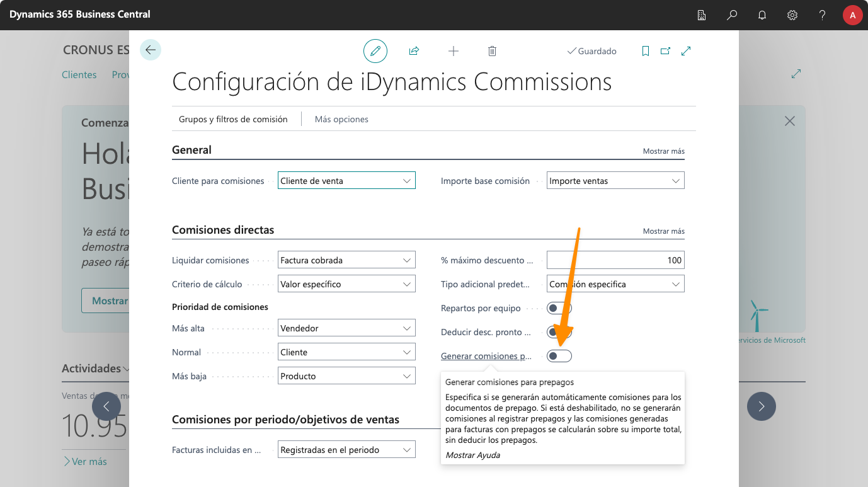868x487 pixels.
Task: Toggle Deducir desc. pronto pago switch
Action: tap(559, 332)
